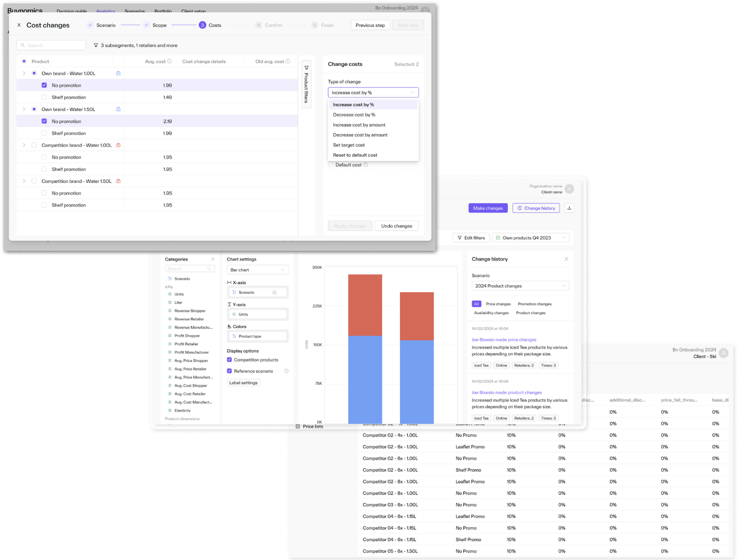Click the Price lists icon at bottom
The width and height of the screenshot is (739, 560).
tap(298, 426)
